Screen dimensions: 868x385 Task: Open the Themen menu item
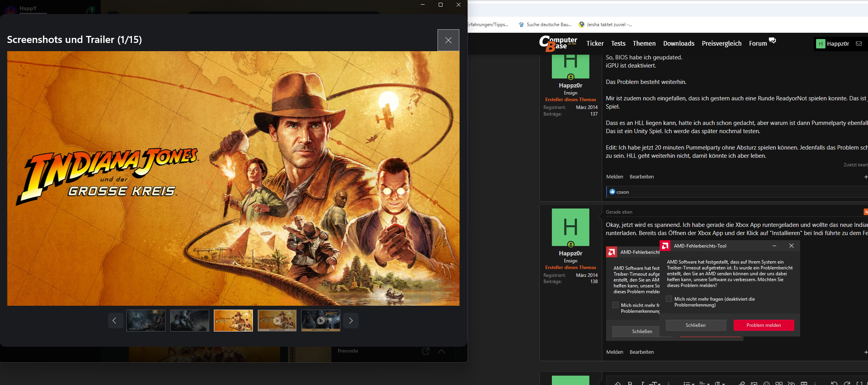(x=644, y=43)
